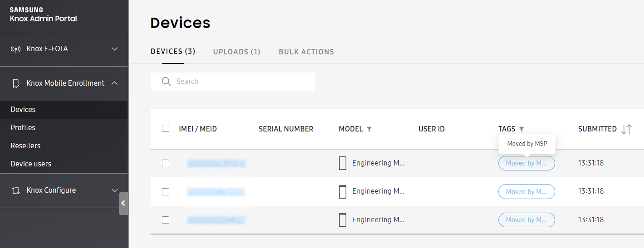The image size is (644, 248).
Task: Click the phone icon in third device row
Action: click(342, 220)
